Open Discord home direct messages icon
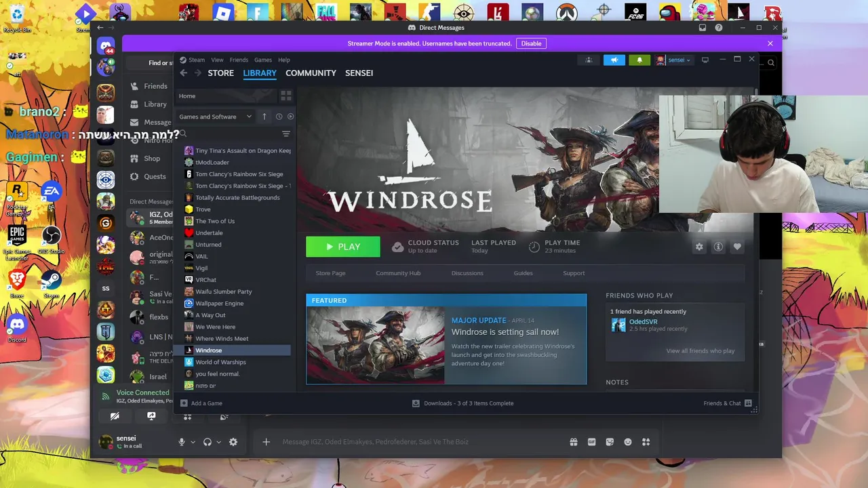 click(105, 46)
